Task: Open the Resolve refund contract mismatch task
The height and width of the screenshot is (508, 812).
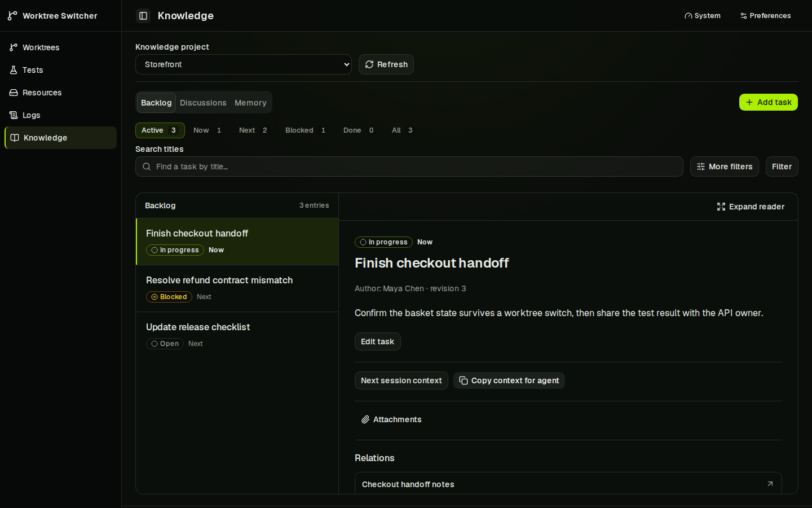Action: click(x=237, y=288)
